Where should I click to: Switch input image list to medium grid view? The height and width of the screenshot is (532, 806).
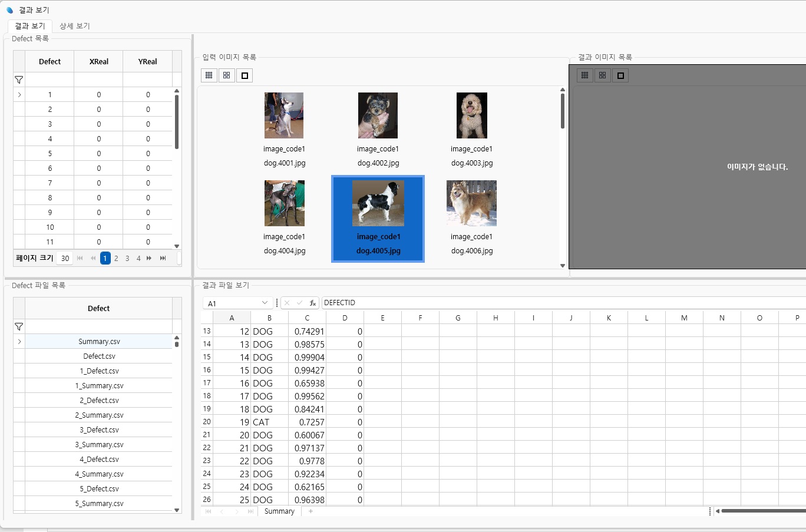coord(227,75)
